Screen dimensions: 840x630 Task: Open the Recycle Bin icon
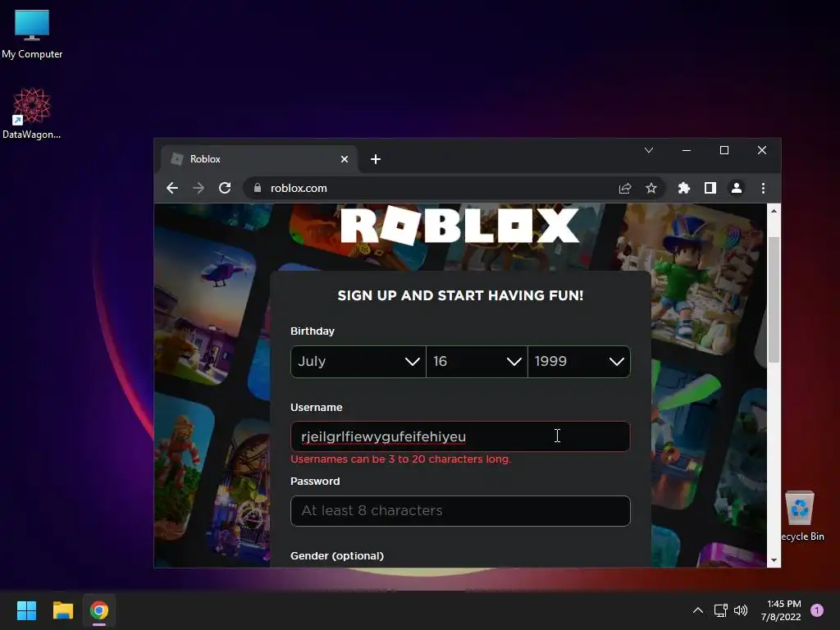click(x=801, y=517)
